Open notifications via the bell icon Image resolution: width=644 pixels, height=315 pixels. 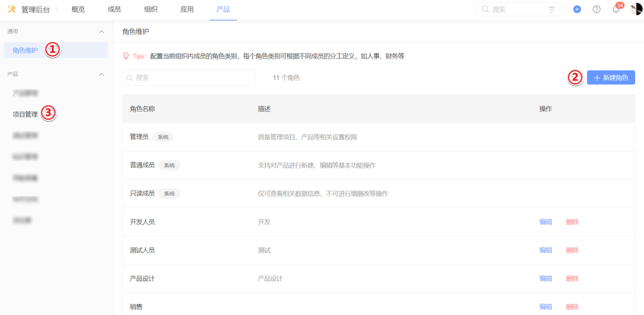coord(616,9)
